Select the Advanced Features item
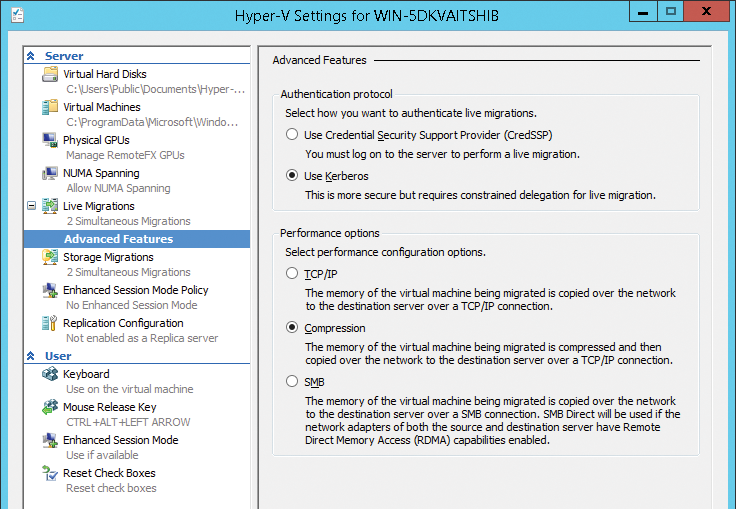736x509 pixels. pos(137,239)
